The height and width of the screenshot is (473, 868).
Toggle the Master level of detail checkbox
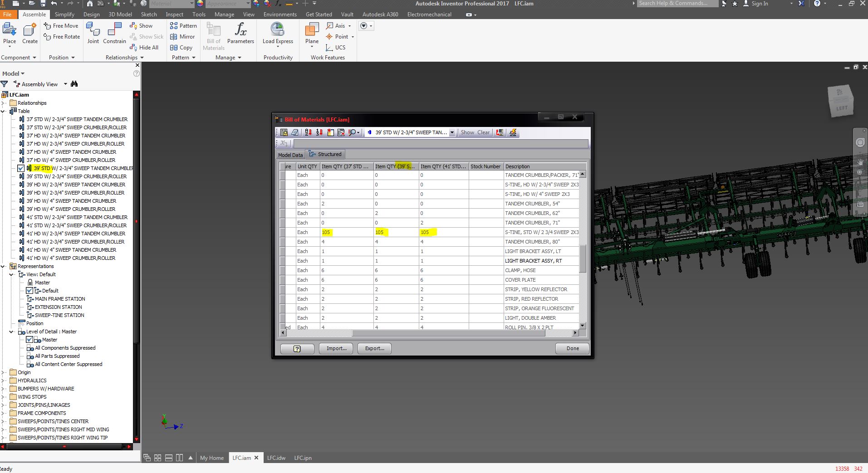point(29,340)
